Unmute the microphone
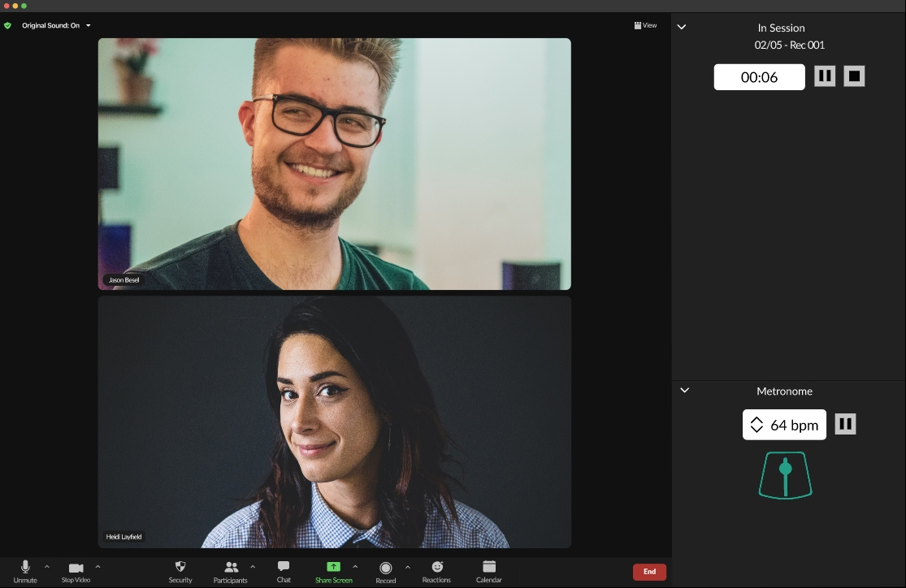906x588 pixels. click(24, 571)
